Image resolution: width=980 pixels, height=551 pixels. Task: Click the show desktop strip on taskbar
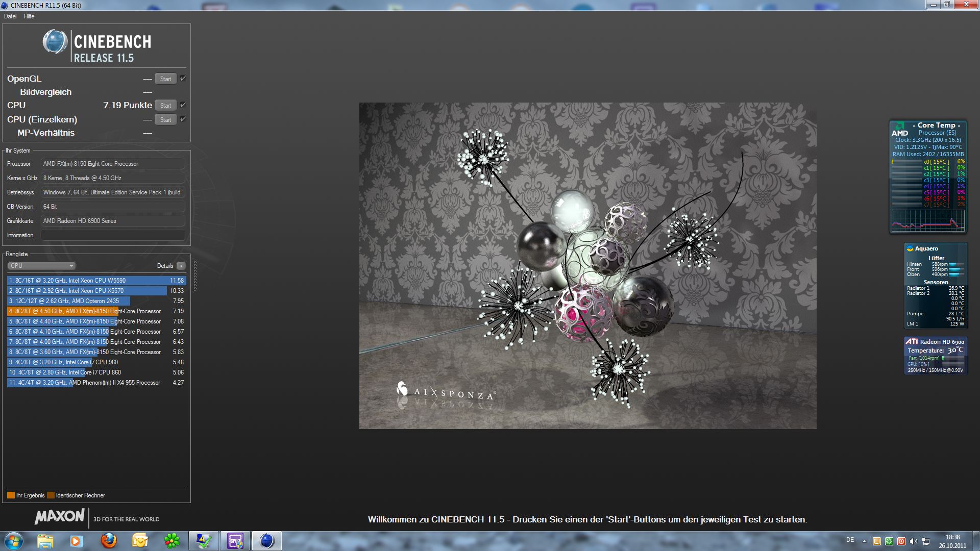(976, 541)
